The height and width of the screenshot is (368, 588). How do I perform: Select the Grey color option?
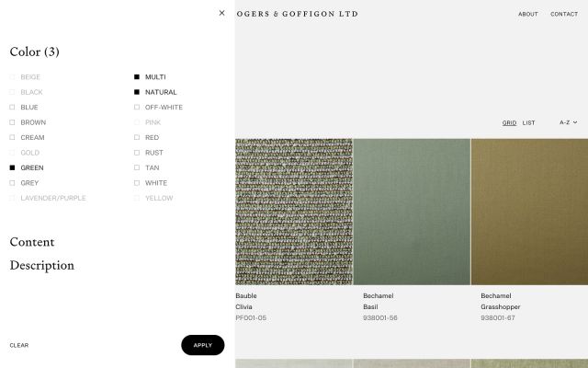coord(12,183)
